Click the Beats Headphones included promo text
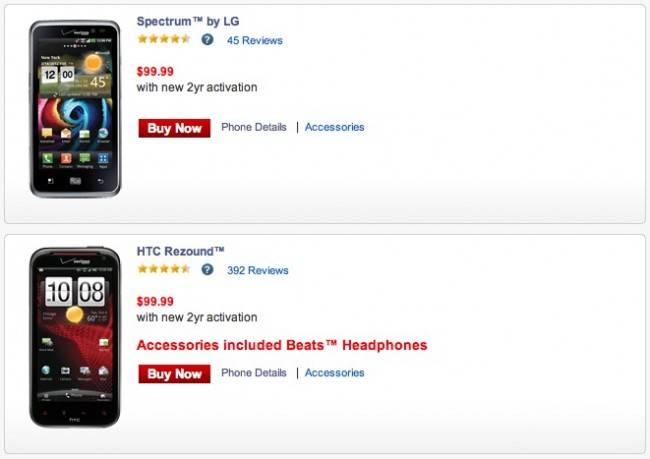650x459 pixels. [282, 345]
